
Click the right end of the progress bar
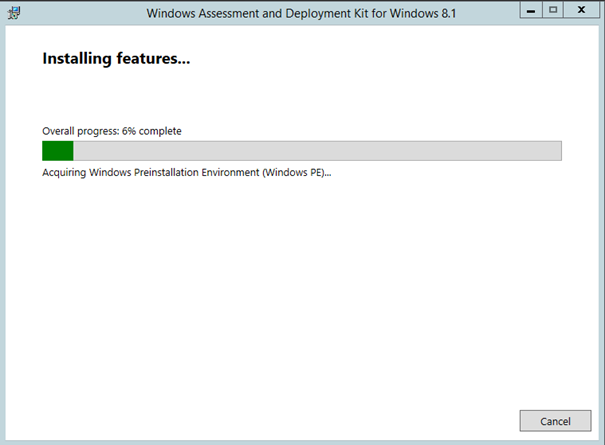556,151
